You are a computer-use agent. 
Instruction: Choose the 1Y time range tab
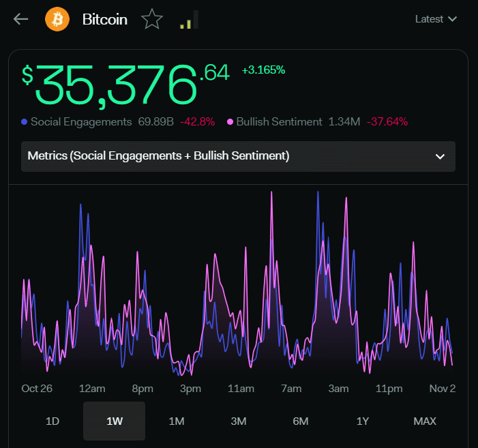point(363,421)
